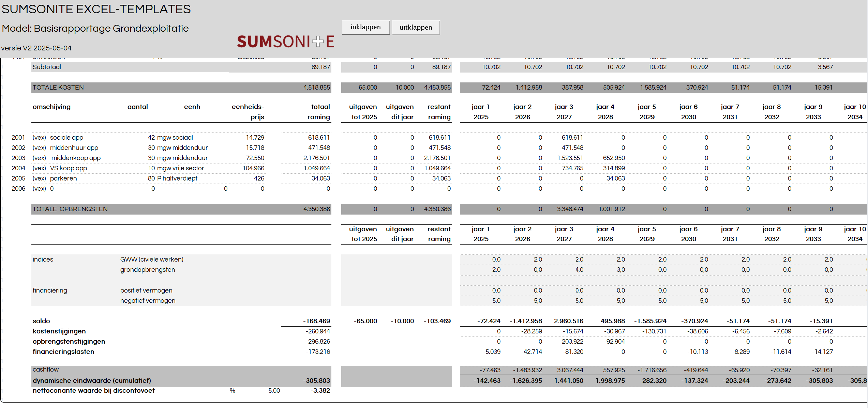Screen dimensions: 868x408
Task: Click the Sumsonite logo image
Action: pyautogui.click(x=285, y=42)
